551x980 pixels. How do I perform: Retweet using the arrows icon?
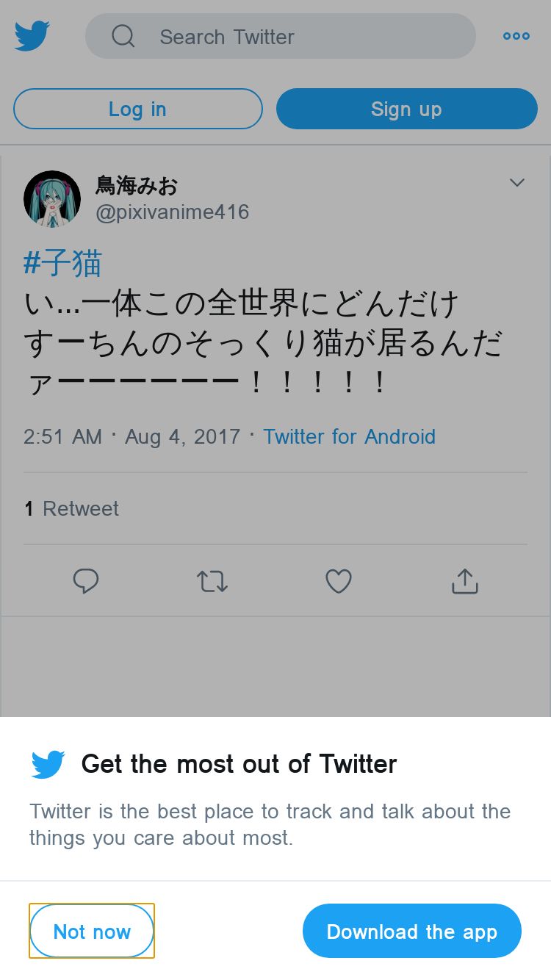pyautogui.click(x=212, y=582)
